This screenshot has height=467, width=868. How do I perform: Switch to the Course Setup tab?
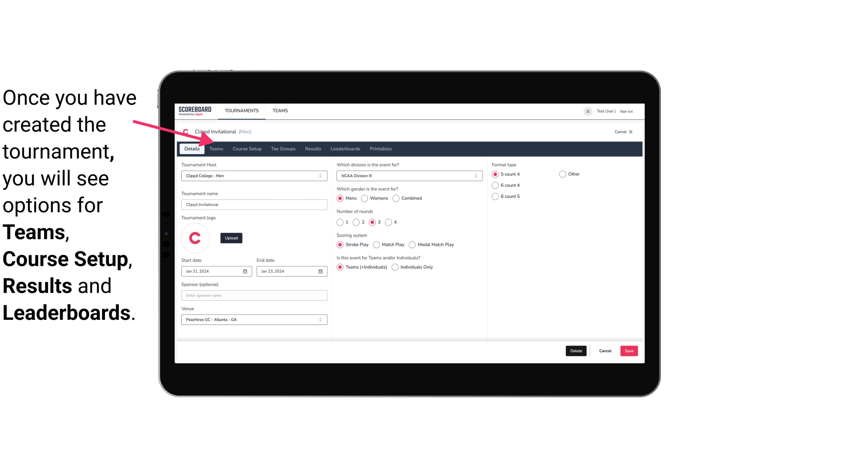pyautogui.click(x=246, y=148)
